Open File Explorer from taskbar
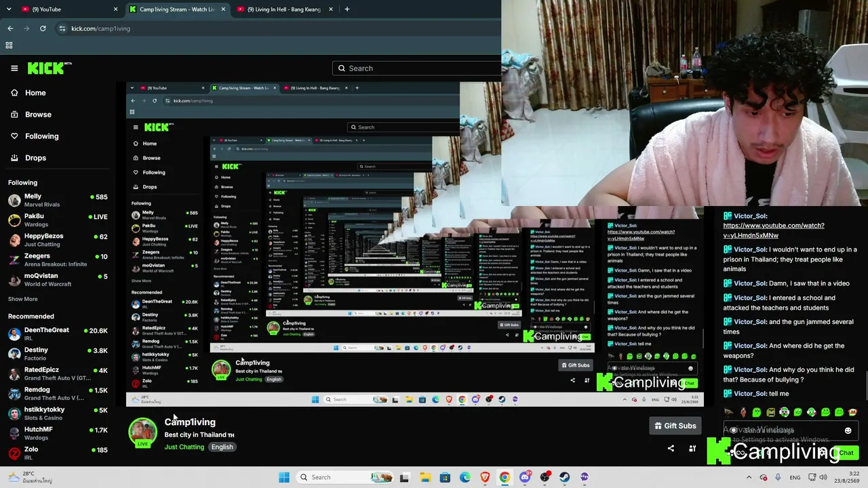868x488 pixels. [x=425, y=477]
